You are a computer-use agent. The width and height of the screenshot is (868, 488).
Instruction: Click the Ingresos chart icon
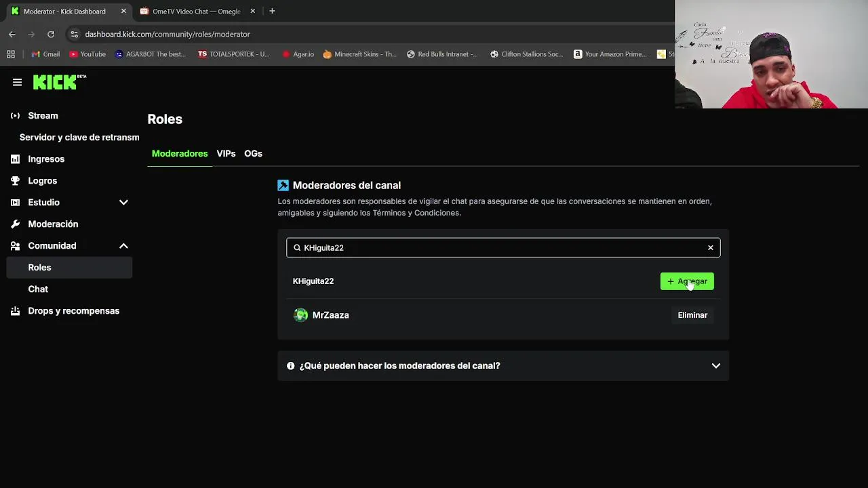click(x=15, y=159)
